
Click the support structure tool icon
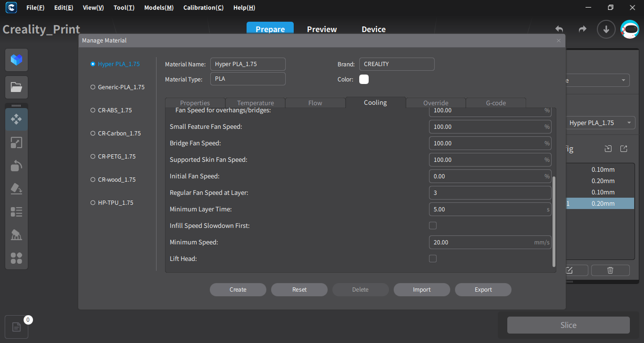[x=17, y=235]
